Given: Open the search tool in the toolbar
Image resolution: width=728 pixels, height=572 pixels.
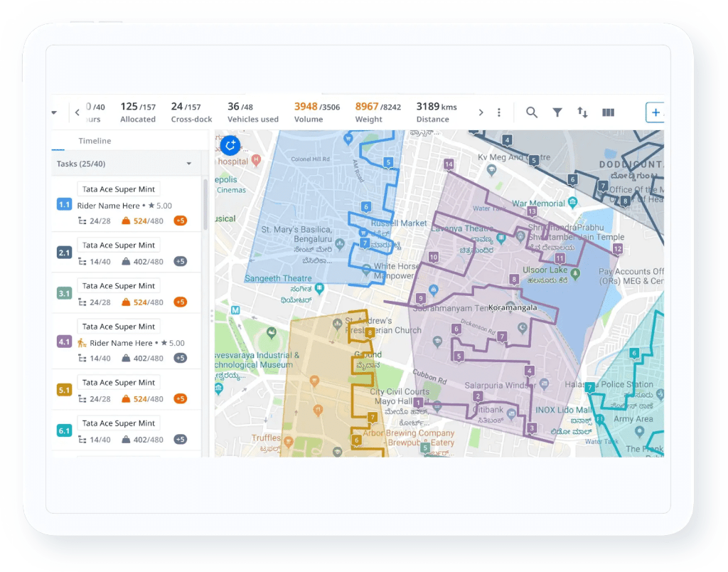Looking at the screenshot, I should pyautogui.click(x=532, y=112).
